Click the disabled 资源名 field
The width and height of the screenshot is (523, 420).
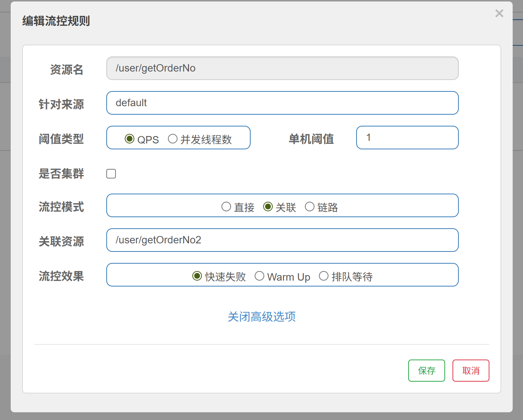[x=282, y=68]
